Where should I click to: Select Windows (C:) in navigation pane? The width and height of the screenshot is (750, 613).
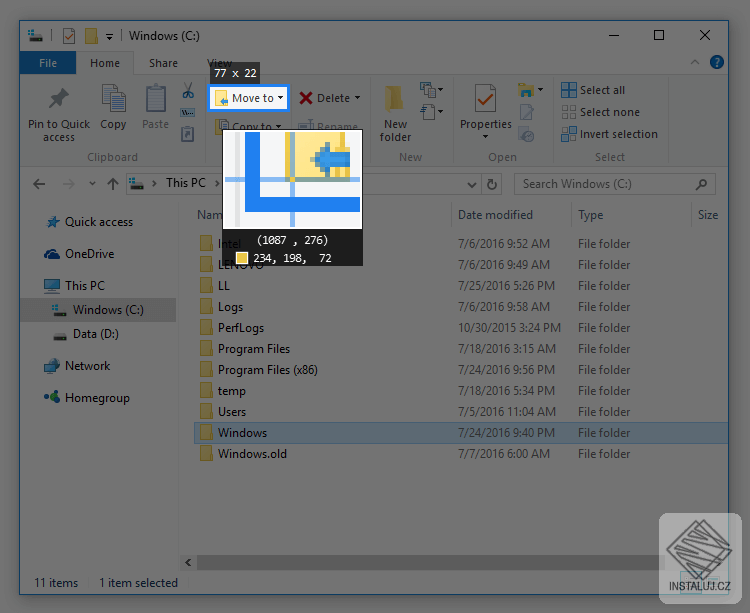[98, 310]
